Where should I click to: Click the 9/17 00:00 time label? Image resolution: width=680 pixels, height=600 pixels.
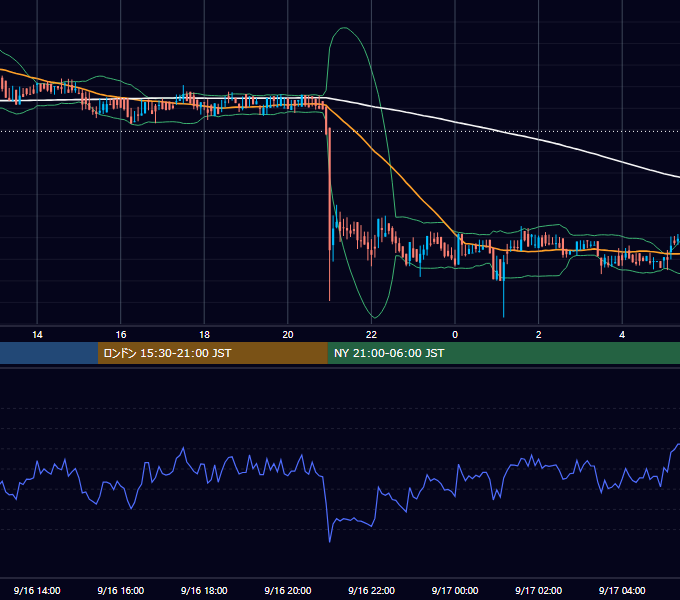click(x=455, y=590)
